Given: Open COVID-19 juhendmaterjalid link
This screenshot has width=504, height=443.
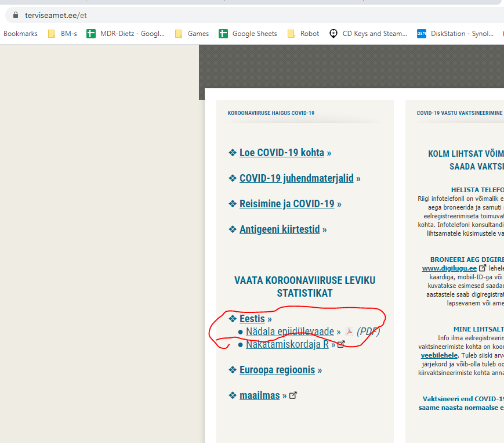Looking at the screenshot, I should pyautogui.click(x=297, y=178).
